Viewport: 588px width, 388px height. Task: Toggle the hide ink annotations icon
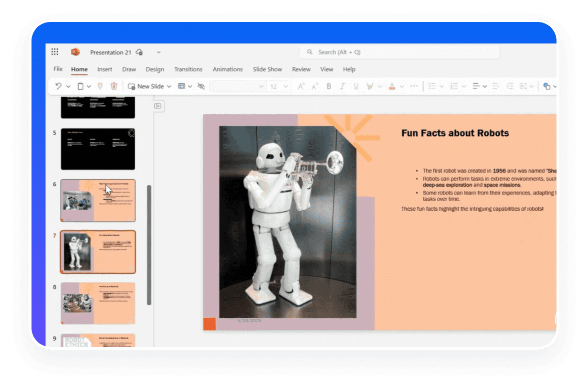pyautogui.click(x=201, y=86)
